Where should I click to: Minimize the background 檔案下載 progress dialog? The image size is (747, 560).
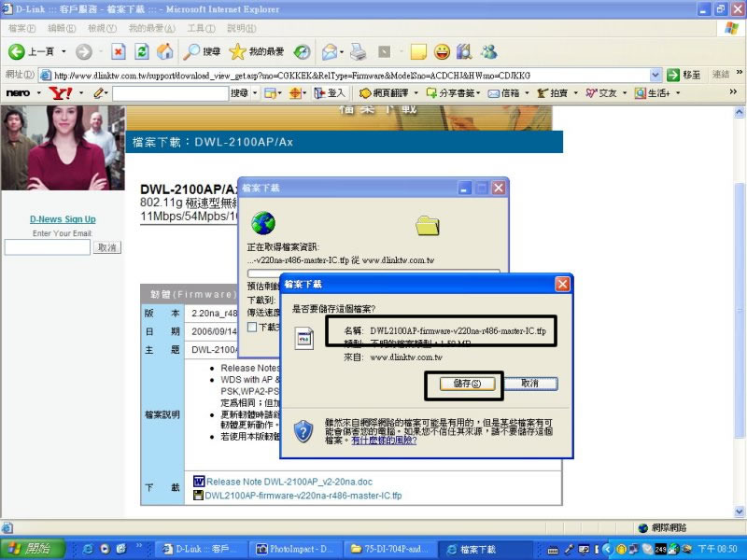464,189
